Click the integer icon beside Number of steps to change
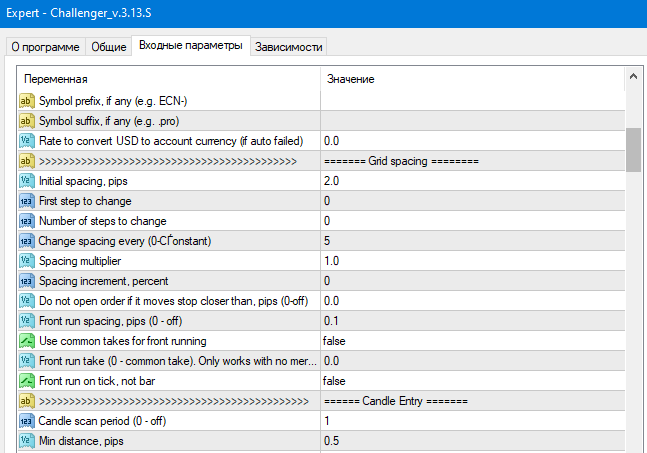Image resolution: width=647 pixels, height=453 pixels. point(26,221)
